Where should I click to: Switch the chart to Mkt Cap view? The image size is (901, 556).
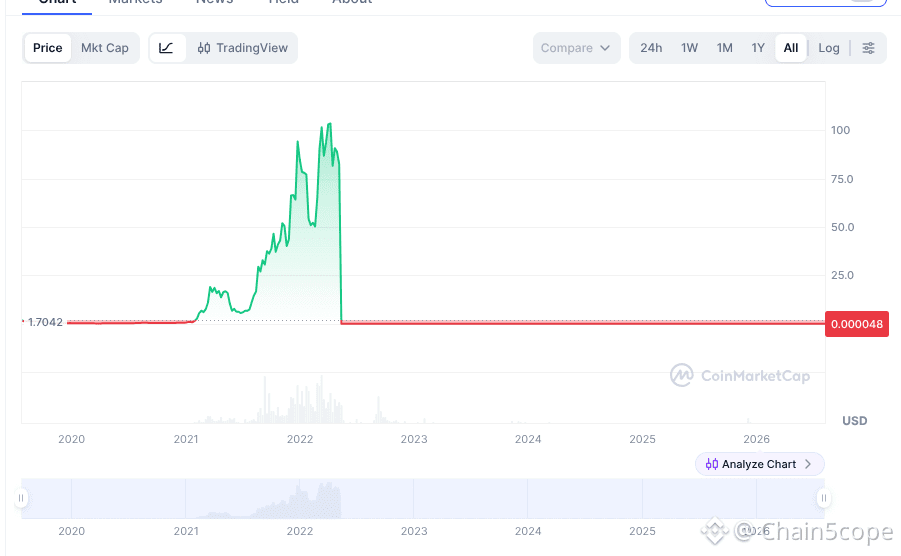coord(105,48)
